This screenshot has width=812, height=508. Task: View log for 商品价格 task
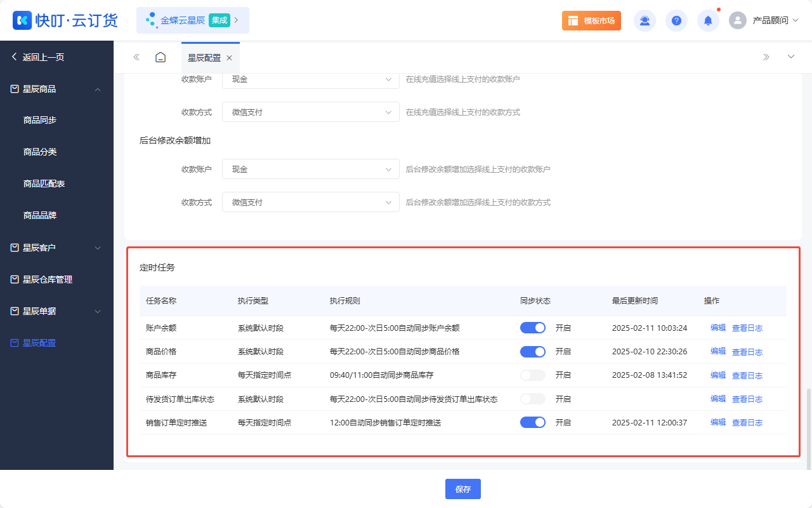(x=747, y=352)
